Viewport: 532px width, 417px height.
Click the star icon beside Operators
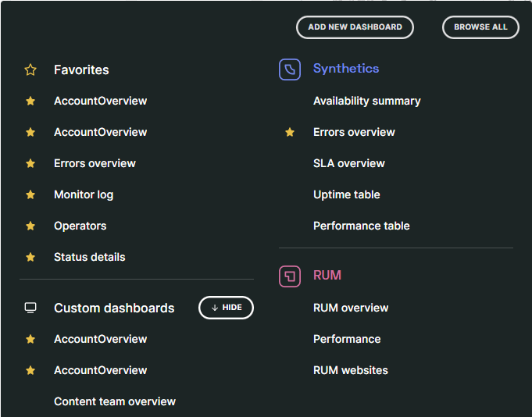30,226
